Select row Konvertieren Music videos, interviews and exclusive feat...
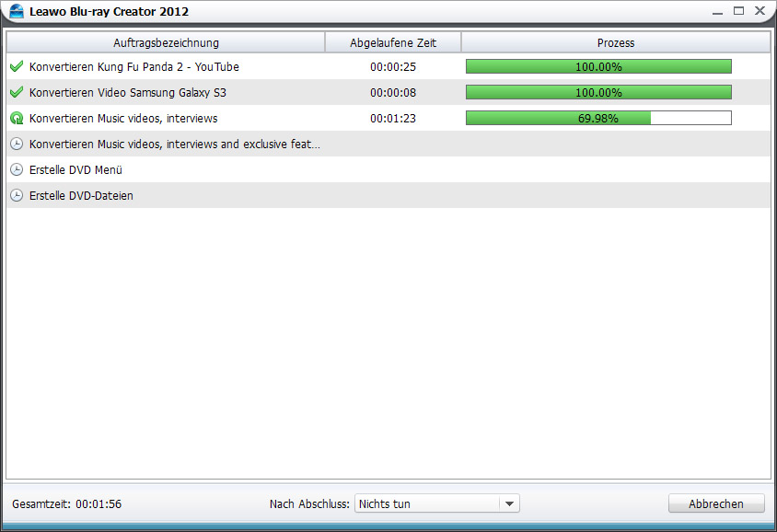 pos(388,144)
